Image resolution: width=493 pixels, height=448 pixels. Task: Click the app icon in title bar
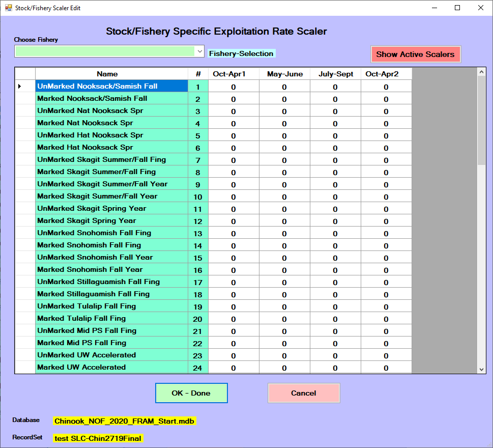coord(9,8)
